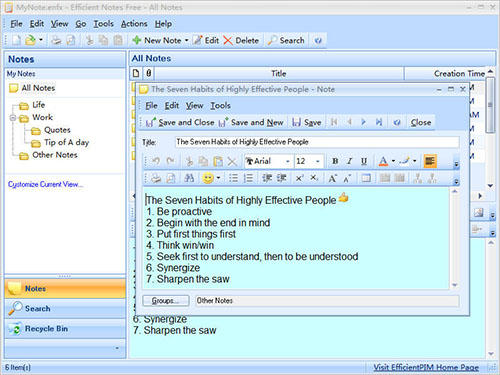This screenshot has width=500, height=375.
Task: Click the insert table icon
Action: point(366,178)
